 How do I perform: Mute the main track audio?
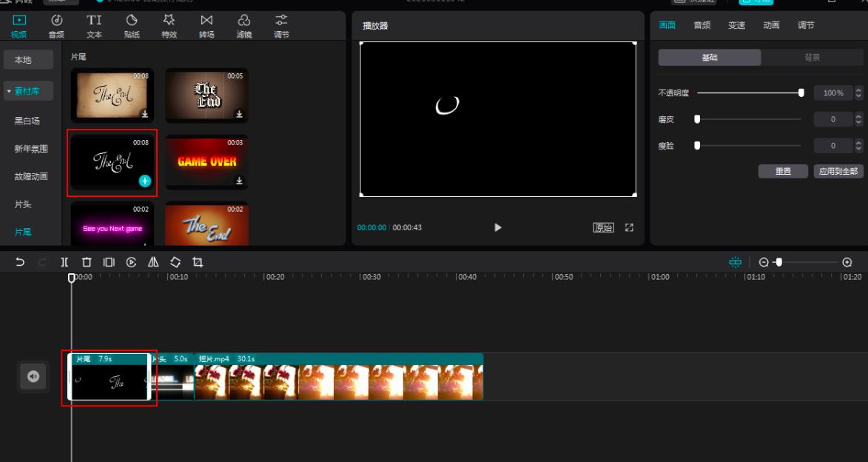click(33, 377)
